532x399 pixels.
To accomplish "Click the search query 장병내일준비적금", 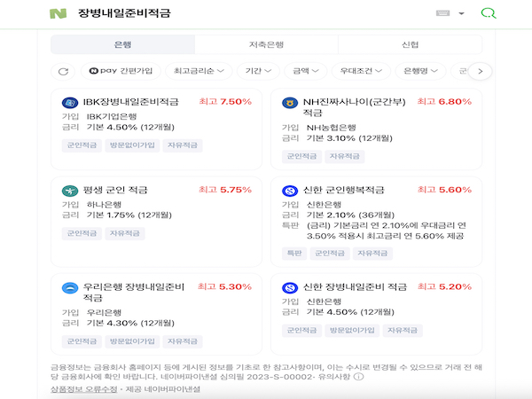I will coord(124,13).
